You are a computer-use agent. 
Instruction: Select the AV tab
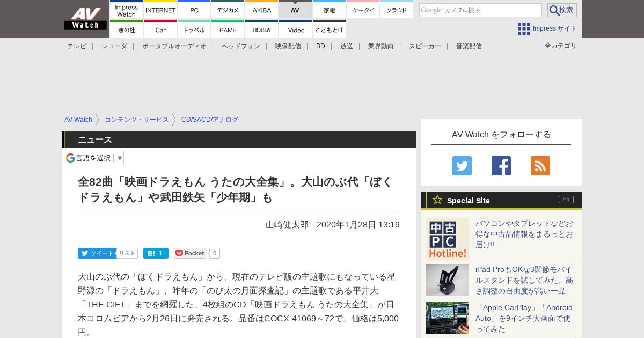click(x=295, y=10)
